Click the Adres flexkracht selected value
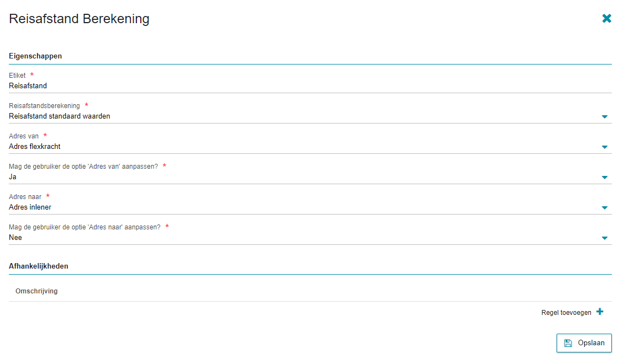 (x=35, y=147)
